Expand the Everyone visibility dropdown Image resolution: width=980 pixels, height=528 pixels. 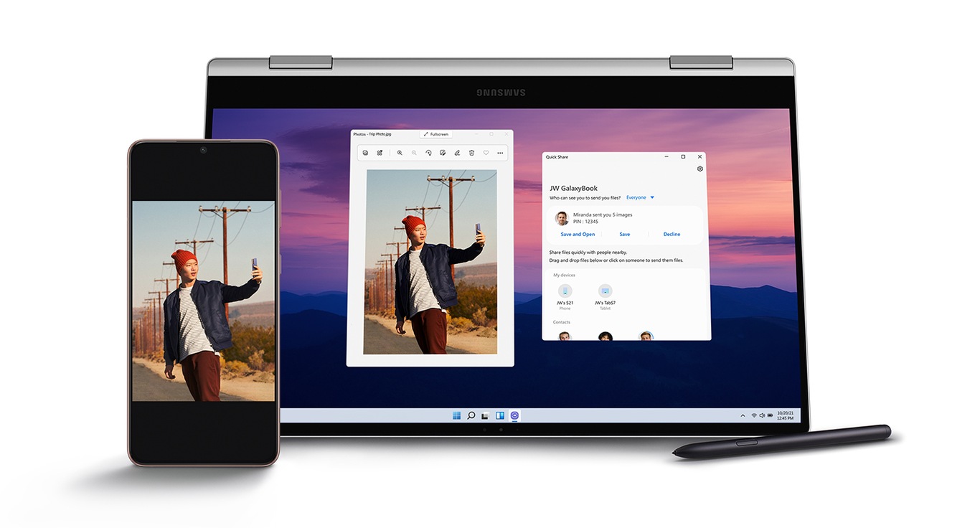640,197
